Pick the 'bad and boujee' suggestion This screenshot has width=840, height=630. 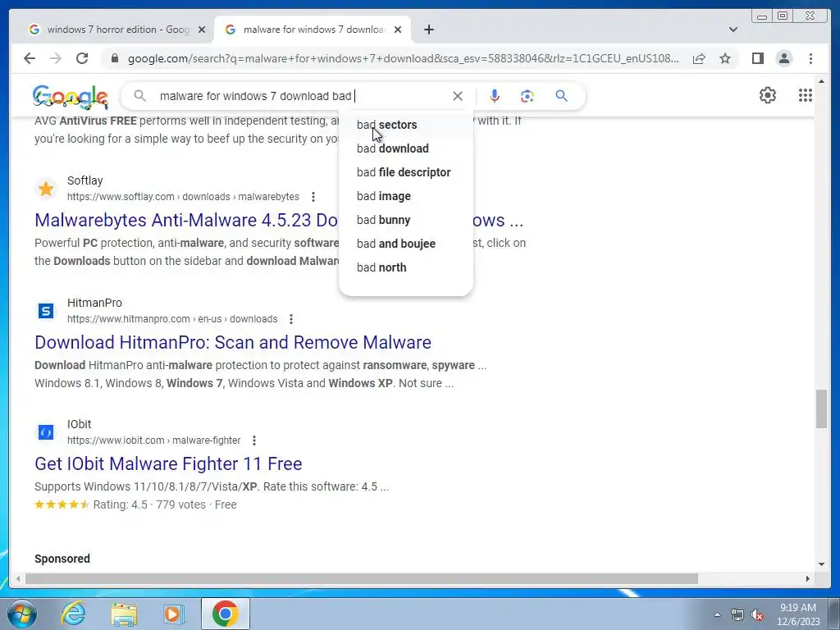[405, 244]
